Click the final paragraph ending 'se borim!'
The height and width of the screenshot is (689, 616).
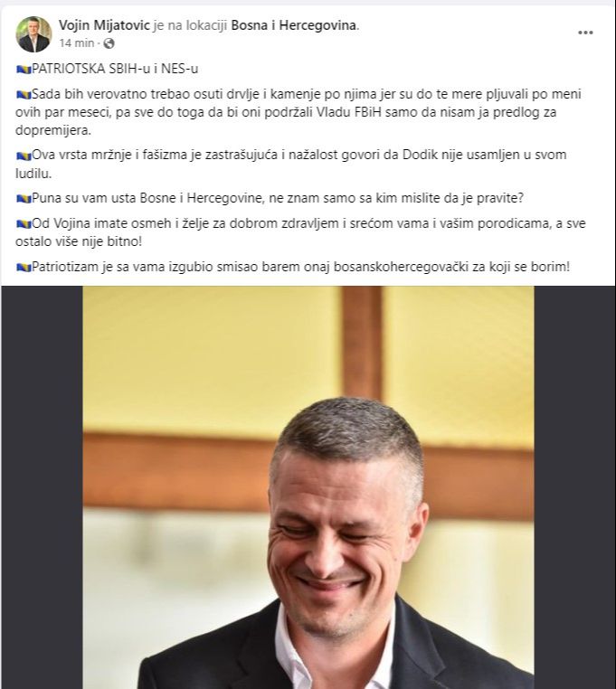[x=293, y=267]
